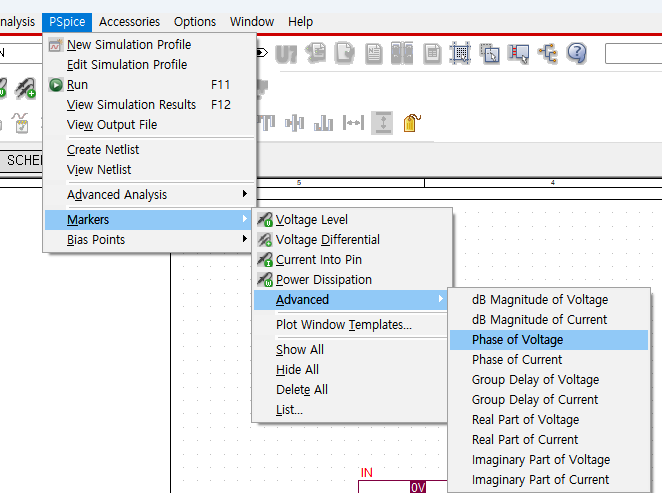
Task: Select Voltage Level marker
Action: pyautogui.click(x=350, y=220)
